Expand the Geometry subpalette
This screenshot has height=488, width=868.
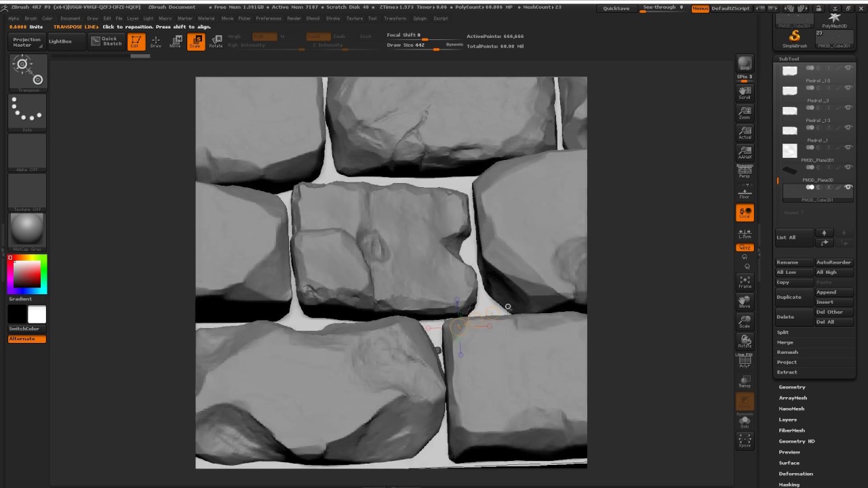point(792,387)
